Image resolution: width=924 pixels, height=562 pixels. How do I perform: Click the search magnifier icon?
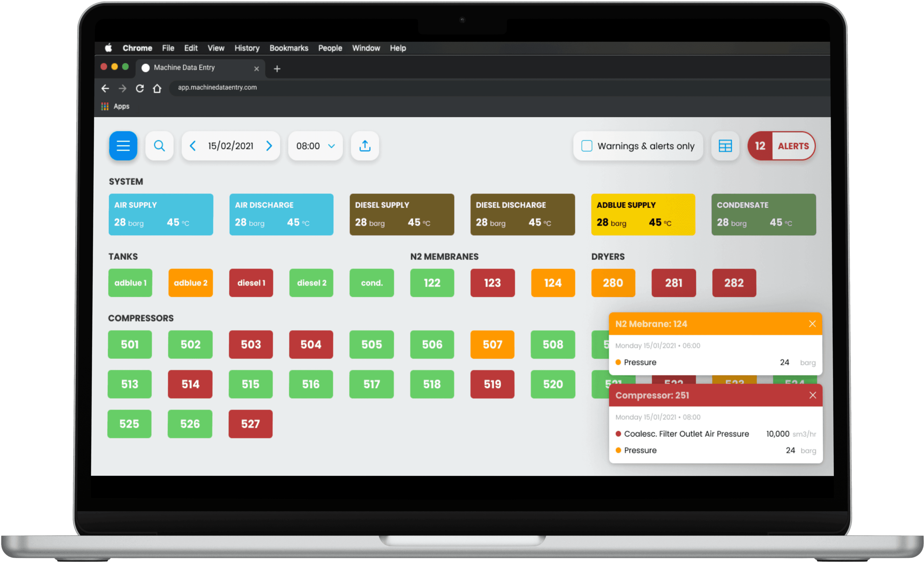click(159, 146)
